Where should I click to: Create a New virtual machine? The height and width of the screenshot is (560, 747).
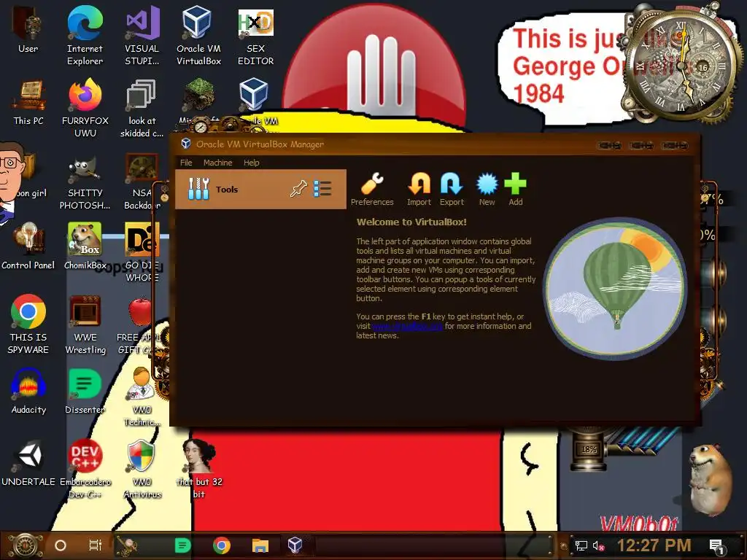(487, 189)
